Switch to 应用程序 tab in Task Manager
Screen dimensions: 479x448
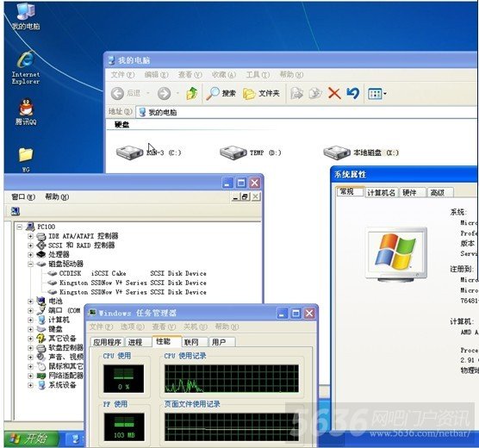[107, 342]
